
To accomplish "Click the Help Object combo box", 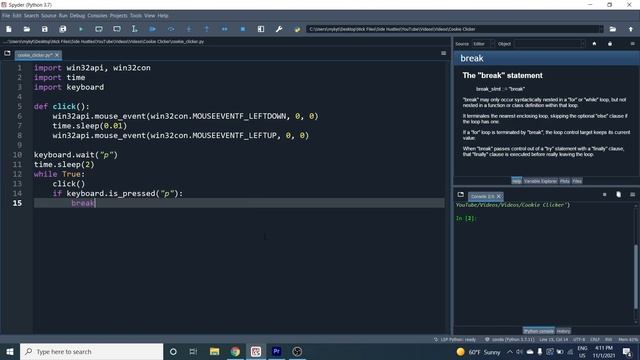I will 549,44.
